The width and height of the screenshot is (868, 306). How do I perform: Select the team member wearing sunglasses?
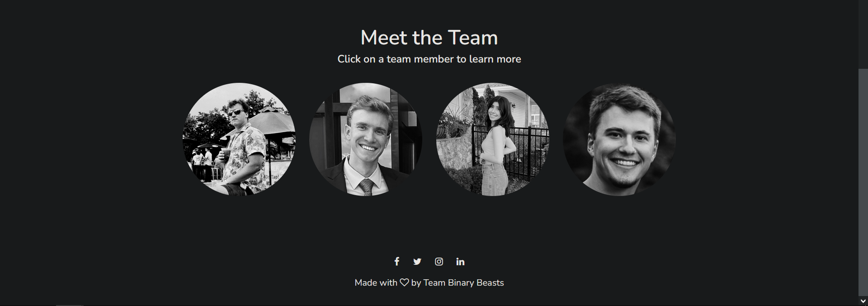[x=239, y=139]
